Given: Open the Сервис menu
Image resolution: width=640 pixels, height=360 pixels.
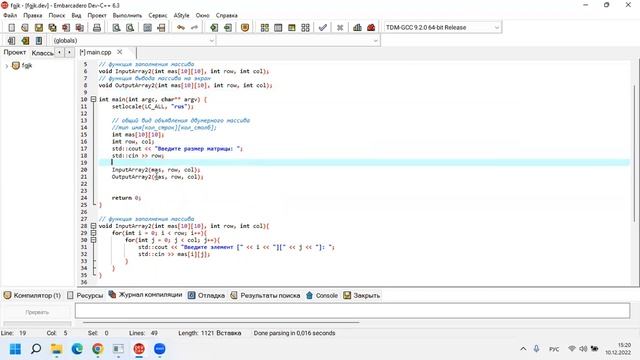Looking at the screenshot, I should pyautogui.click(x=158, y=15).
